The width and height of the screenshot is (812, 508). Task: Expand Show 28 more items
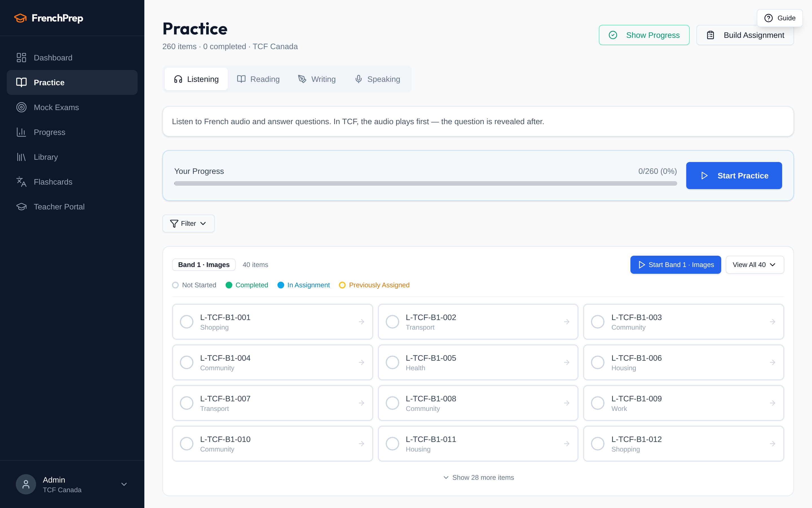point(478,478)
